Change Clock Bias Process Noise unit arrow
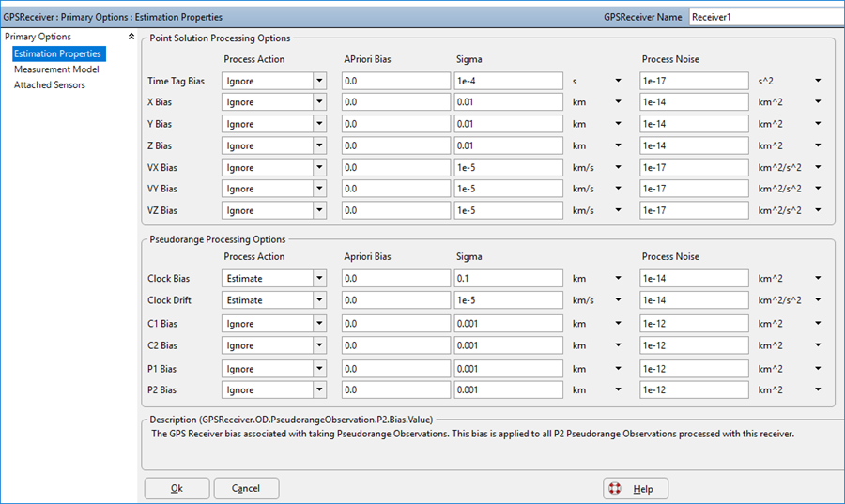This screenshot has height=504, width=845. pos(818,279)
